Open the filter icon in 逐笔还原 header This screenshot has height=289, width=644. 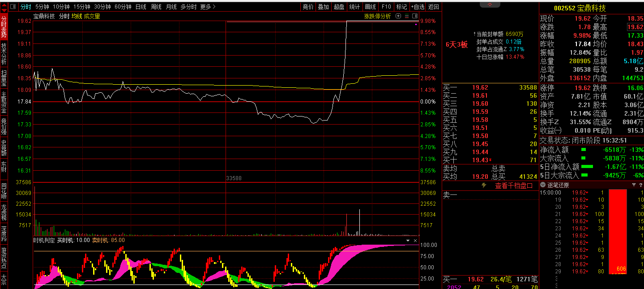pyautogui.click(x=634, y=185)
